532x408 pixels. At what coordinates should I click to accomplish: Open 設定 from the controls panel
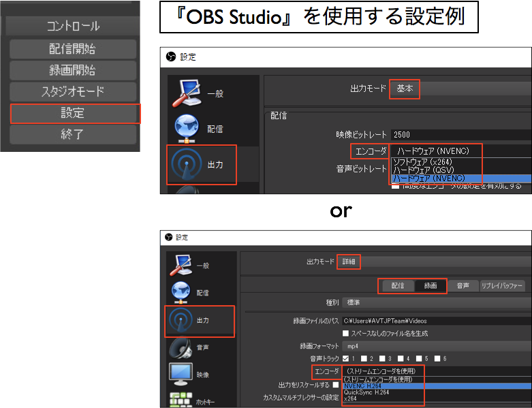click(73, 113)
